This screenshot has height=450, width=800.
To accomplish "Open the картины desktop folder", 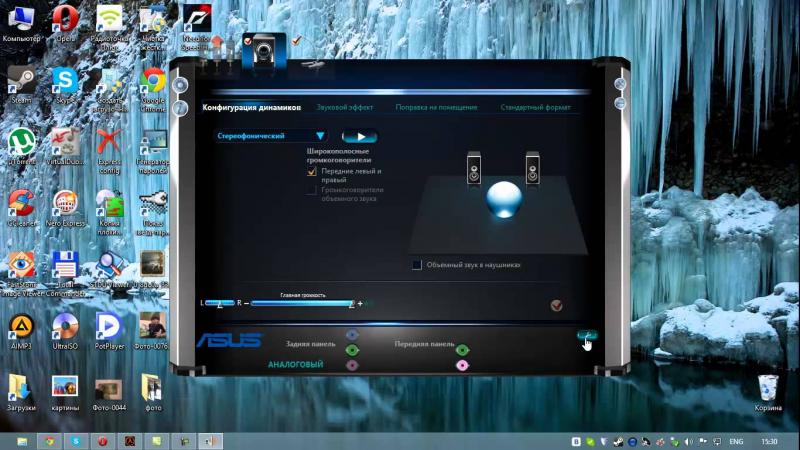I will [65, 393].
